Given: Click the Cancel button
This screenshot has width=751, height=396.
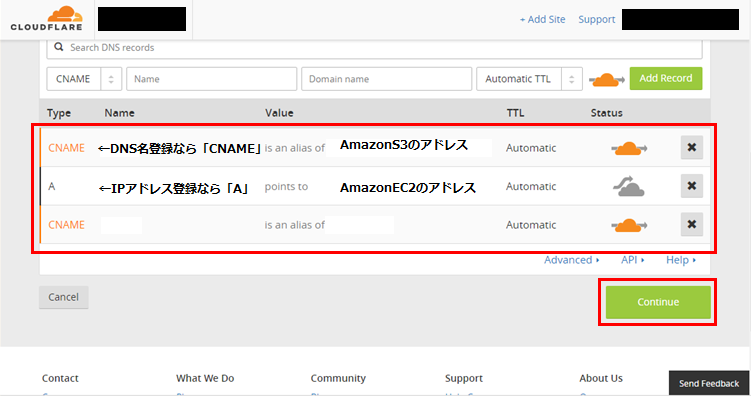Looking at the screenshot, I should point(63,297).
